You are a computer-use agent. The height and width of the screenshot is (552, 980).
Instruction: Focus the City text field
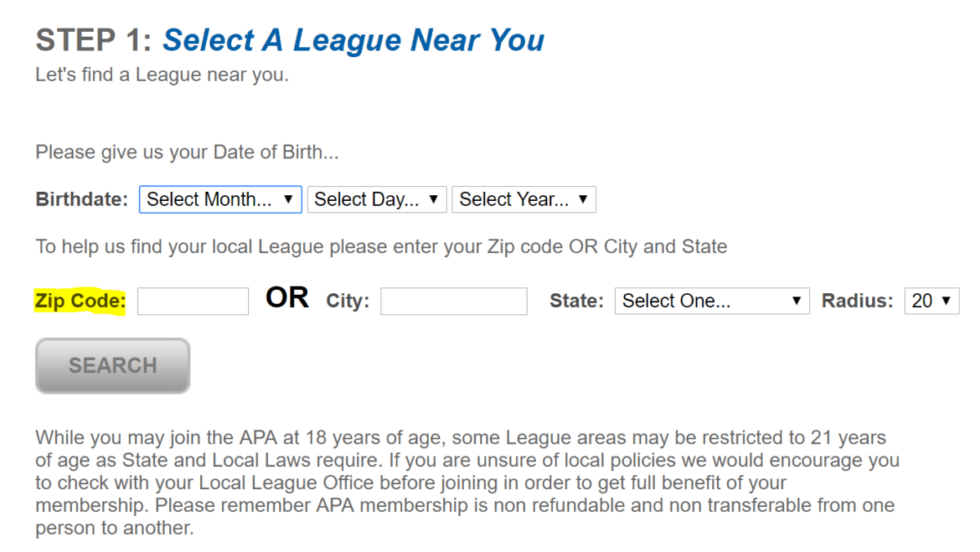click(x=453, y=301)
